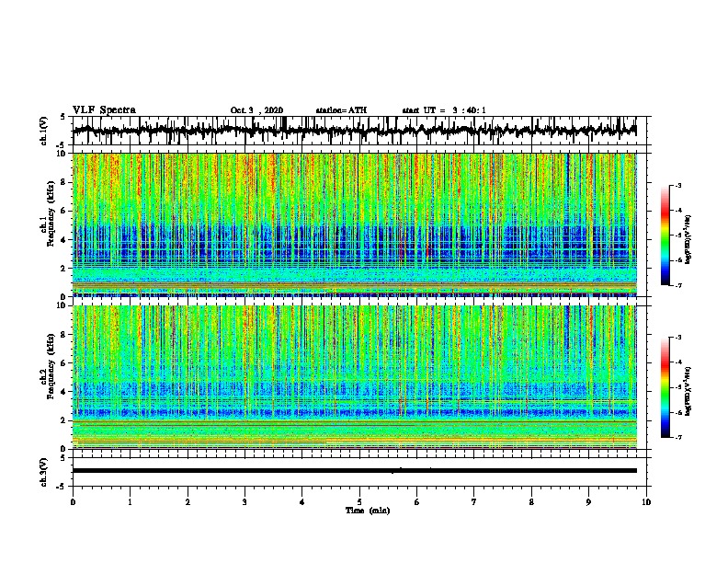Screen dimensions: 728x563
Task: Click the "2" minute tick on time axis
Action: click(188, 502)
